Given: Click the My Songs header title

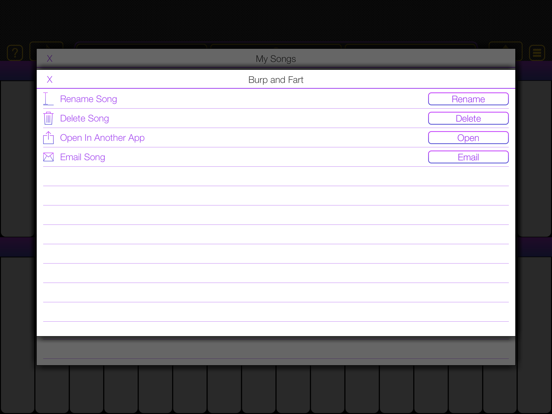Looking at the screenshot, I should [x=276, y=59].
